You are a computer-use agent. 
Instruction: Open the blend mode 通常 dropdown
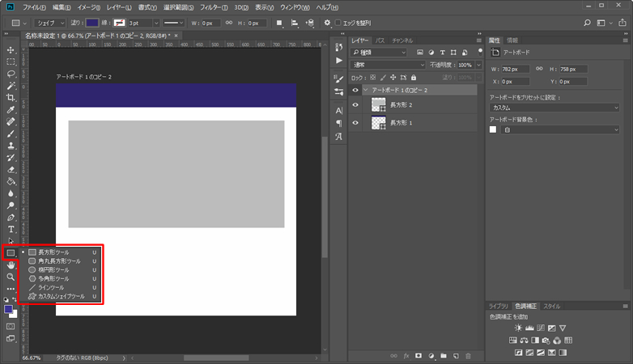pos(388,65)
